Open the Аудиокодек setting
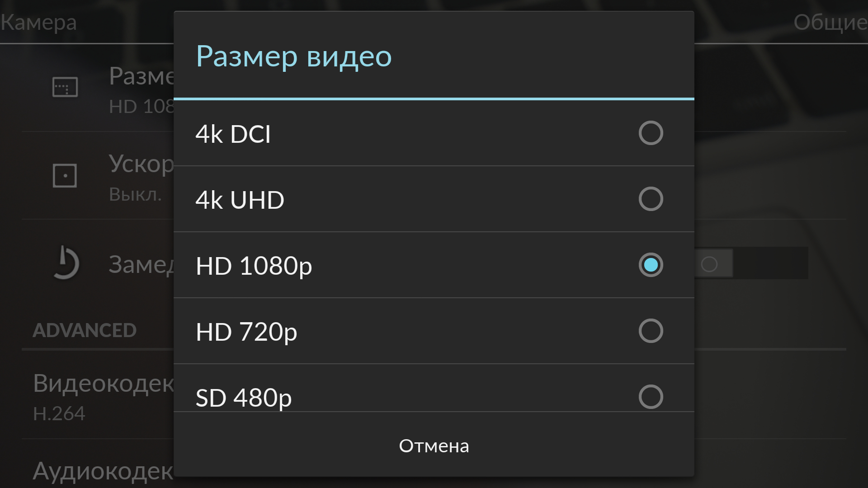 click(x=103, y=471)
